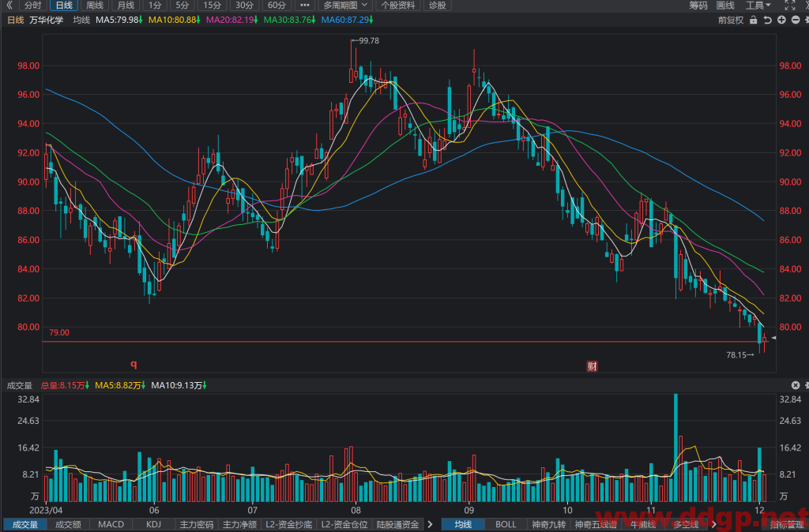
Task: Click the MA60:87.29 indicator value
Action: tap(348, 20)
